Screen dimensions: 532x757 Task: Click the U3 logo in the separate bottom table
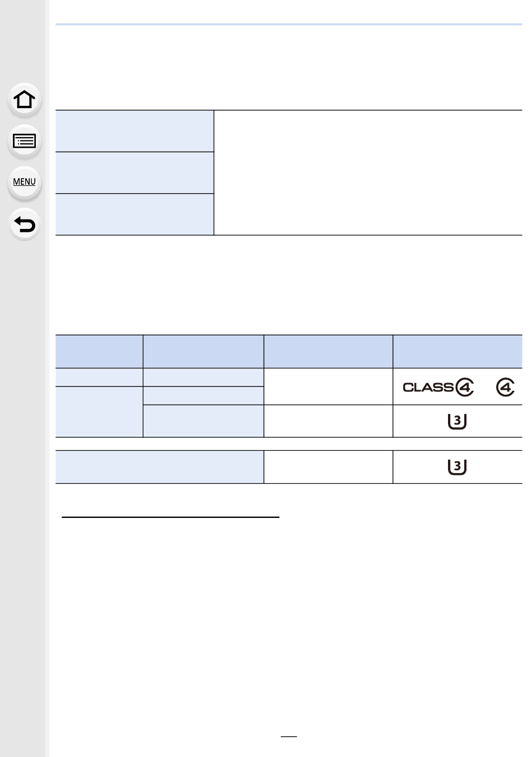tap(457, 467)
